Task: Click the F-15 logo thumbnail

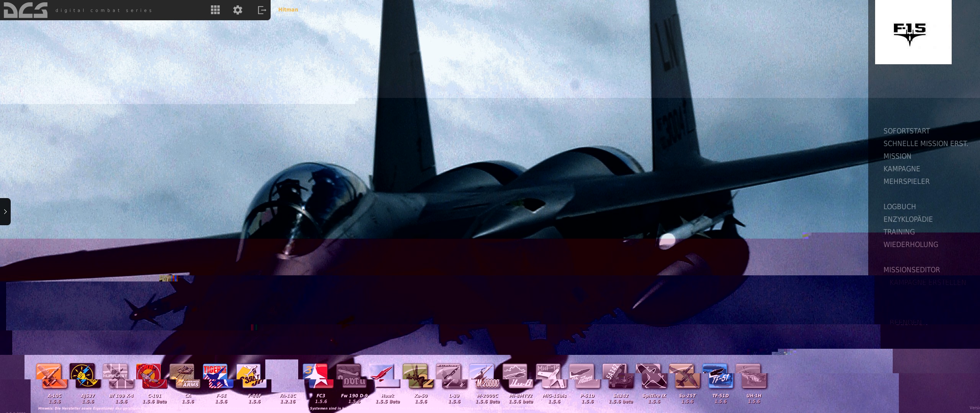Action: [913, 32]
